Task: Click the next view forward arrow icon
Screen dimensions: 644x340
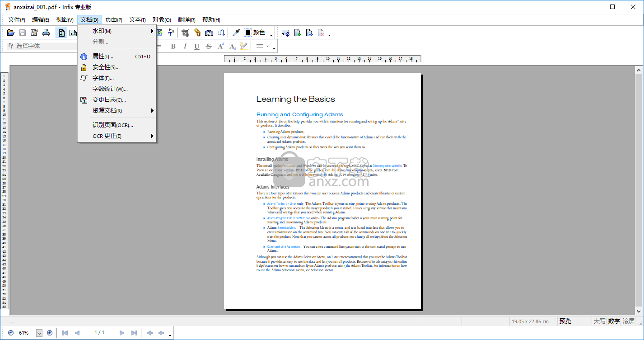Action: pyautogui.click(x=161, y=333)
